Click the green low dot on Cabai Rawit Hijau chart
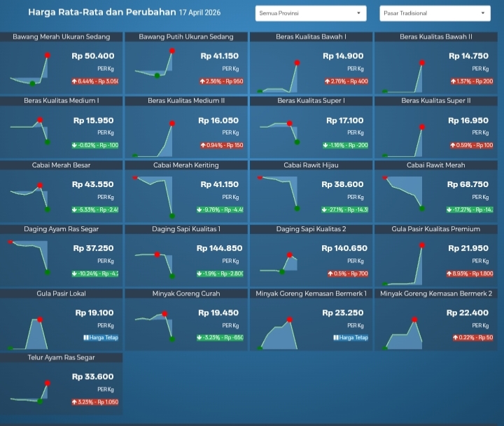Viewport: 504px width, 426px height. pos(297,207)
